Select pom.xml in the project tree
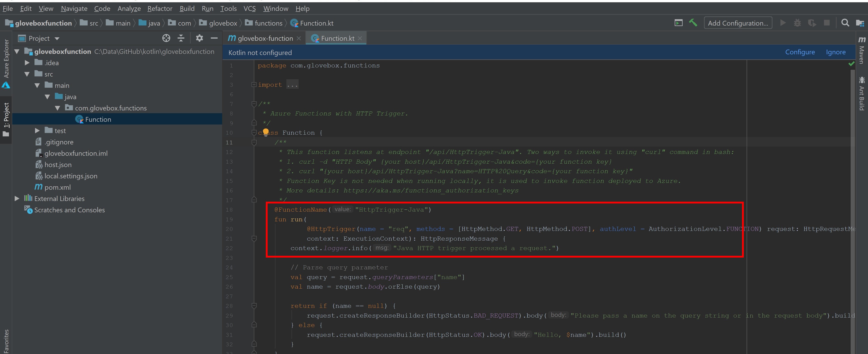Screen dimensions: 868x354 coord(57,187)
